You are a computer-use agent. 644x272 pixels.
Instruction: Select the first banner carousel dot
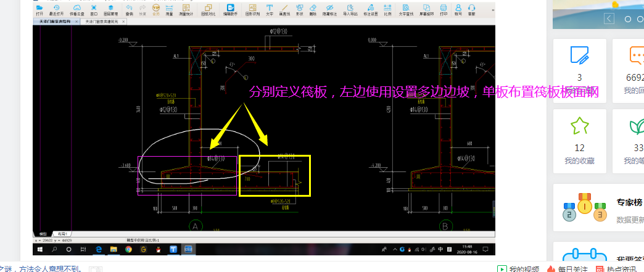click(x=627, y=19)
